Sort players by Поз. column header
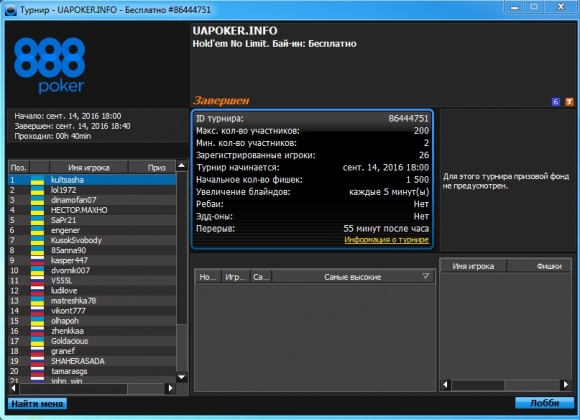 pyautogui.click(x=19, y=168)
